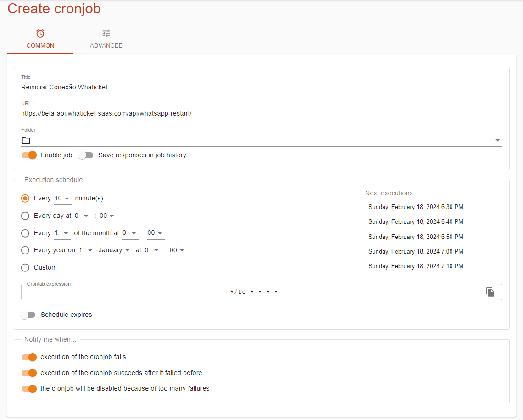Disable the Enable job toggle
This screenshot has height=420, width=523.
click(29, 155)
